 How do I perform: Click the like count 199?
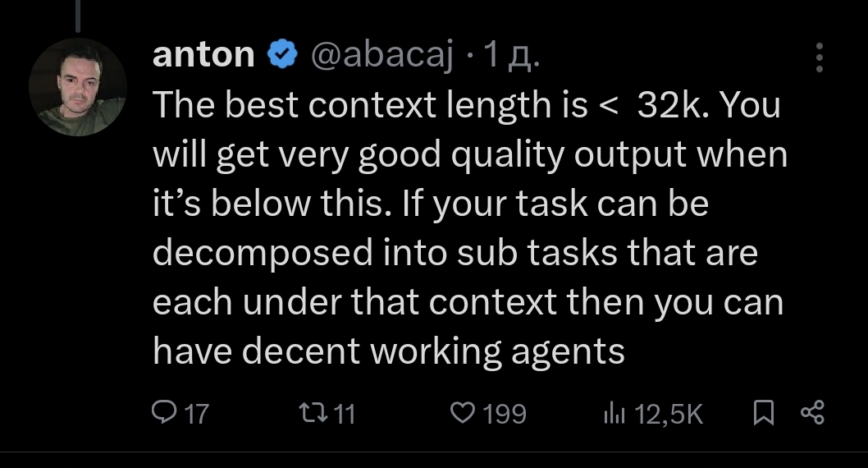(x=504, y=413)
